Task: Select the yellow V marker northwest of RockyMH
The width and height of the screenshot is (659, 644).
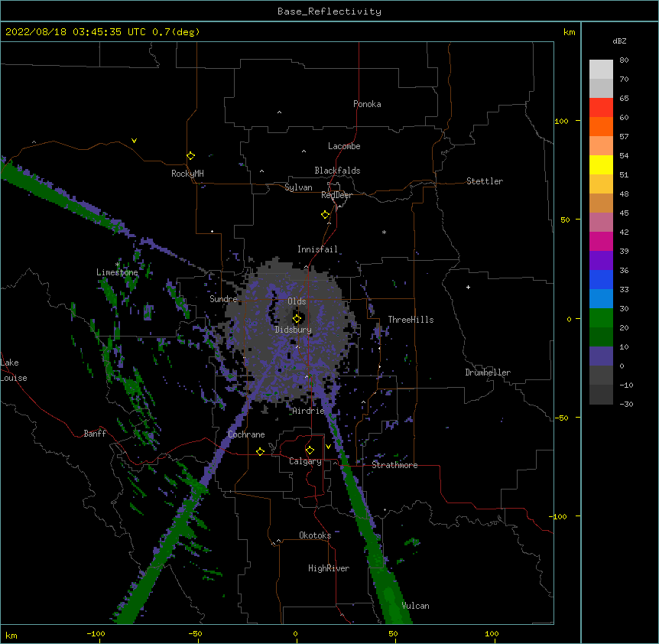Action: (x=134, y=141)
